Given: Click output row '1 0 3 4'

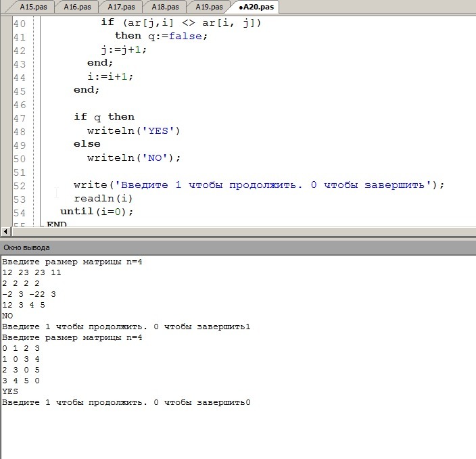Looking at the screenshot, I should [x=21, y=359].
